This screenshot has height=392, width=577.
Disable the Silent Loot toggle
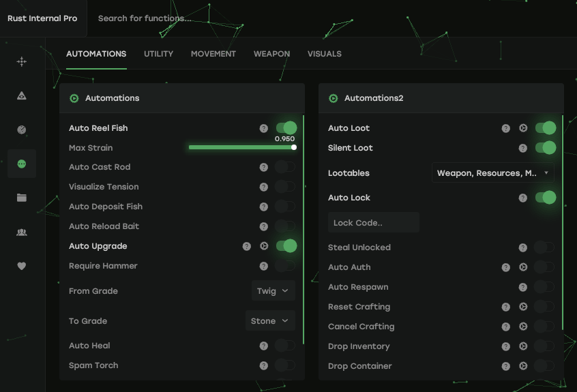pyautogui.click(x=546, y=148)
